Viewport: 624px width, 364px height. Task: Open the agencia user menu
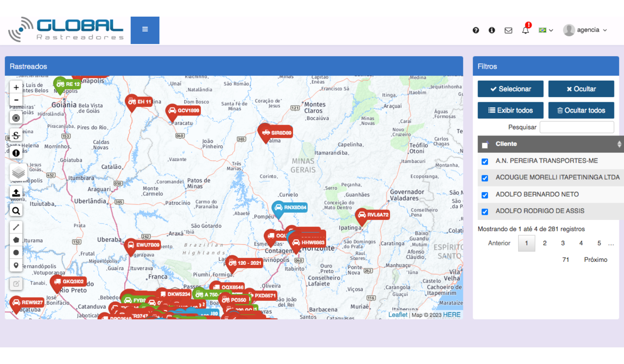585,30
